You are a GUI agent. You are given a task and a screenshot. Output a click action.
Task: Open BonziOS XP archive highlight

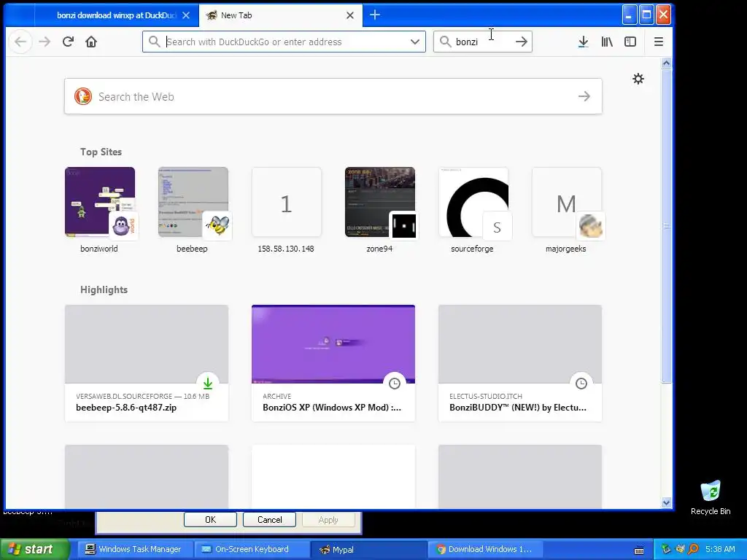pyautogui.click(x=333, y=363)
